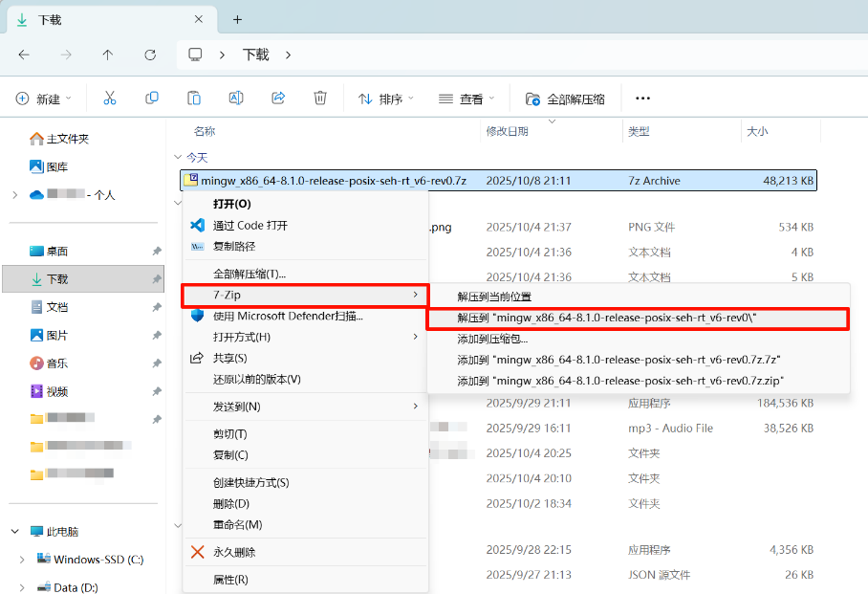This screenshot has width=868, height=594.
Task: Select 复制(C) in context menu
Action: (306, 455)
